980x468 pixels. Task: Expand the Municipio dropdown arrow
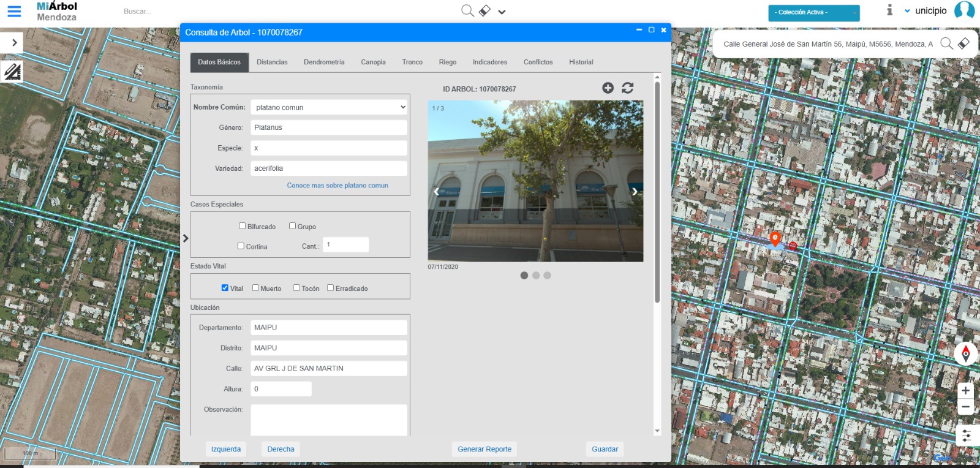907,10
